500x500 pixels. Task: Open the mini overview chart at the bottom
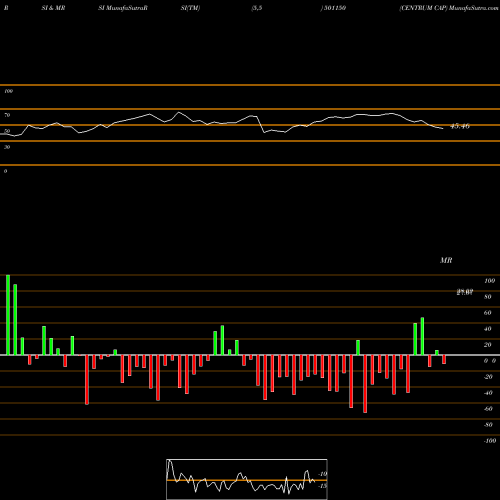(x=247, y=479)
